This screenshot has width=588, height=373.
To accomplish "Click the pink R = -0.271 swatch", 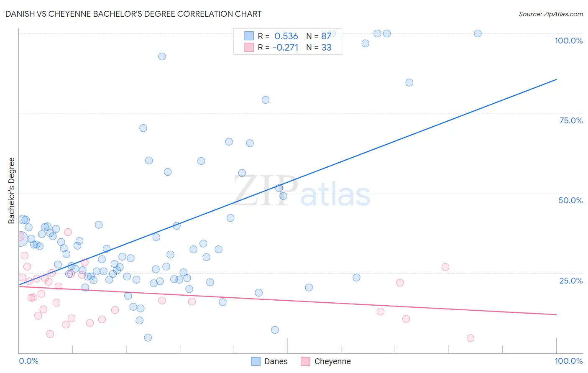I will [249, 47].
